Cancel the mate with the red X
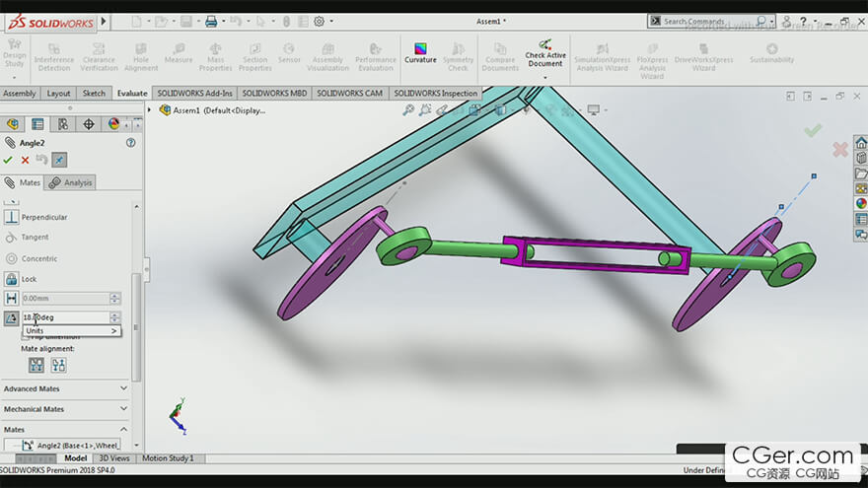The width and height of the screenshot is (868, 488). pos(25,160)
